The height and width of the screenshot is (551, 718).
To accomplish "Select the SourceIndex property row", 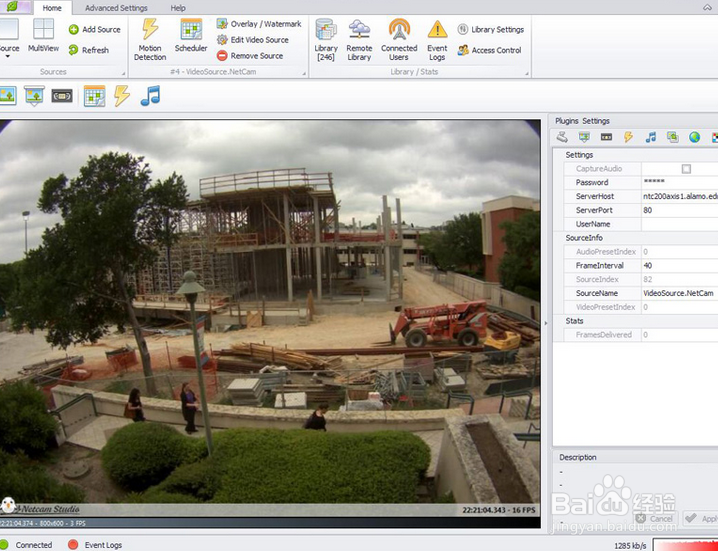I will tap(640, 279).
